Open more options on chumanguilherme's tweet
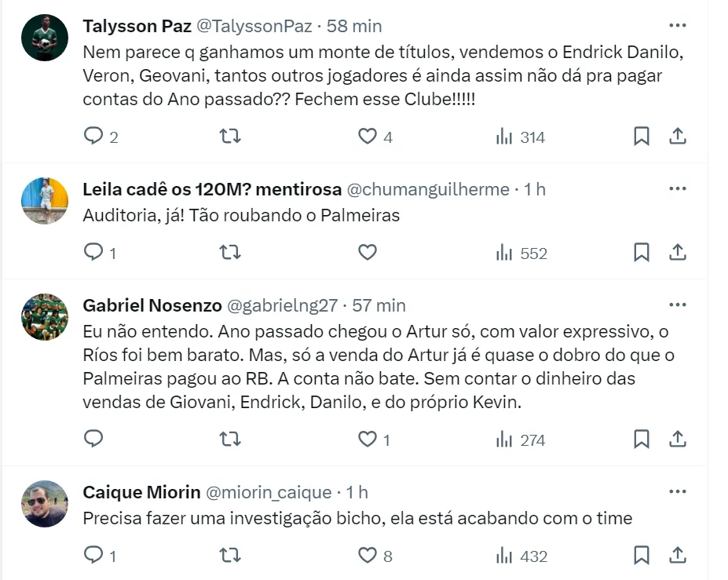This screenshot has width=728, height=580. 677,189
